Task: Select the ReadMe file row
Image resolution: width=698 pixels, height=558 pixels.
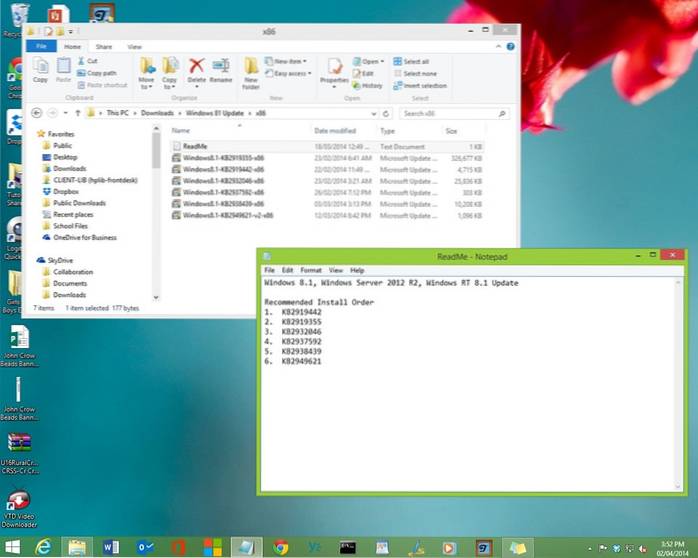Action: click(326, 146)
